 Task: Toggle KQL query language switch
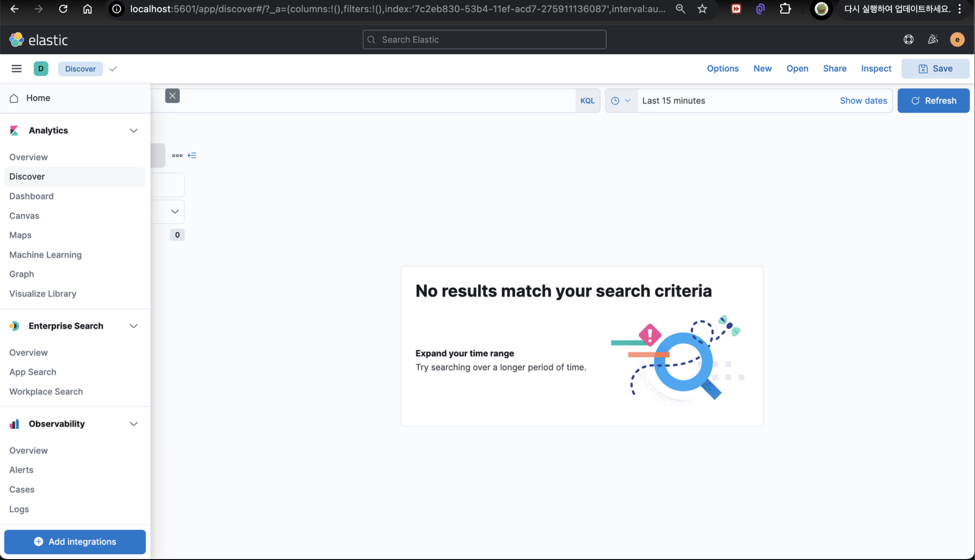point(587,100)
